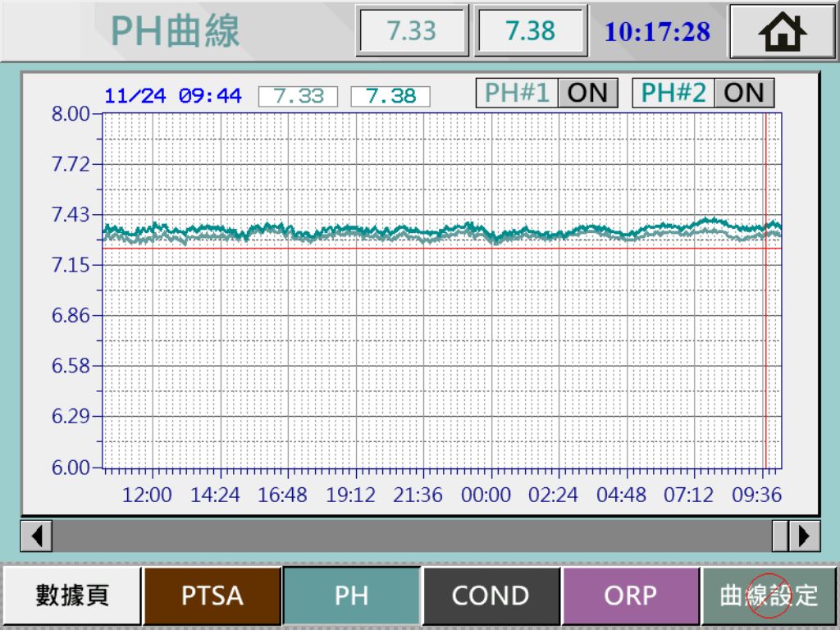Image resolution: width=840 pixels, height=630 pixels.
Task: Open the 數據頁 data page
Action: point(71,596)
